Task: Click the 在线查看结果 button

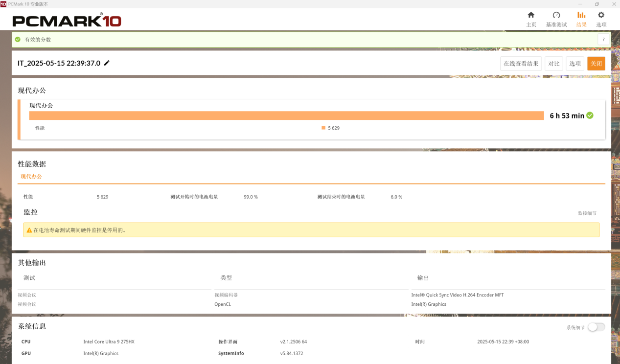Action: click(x=521, y=64)
